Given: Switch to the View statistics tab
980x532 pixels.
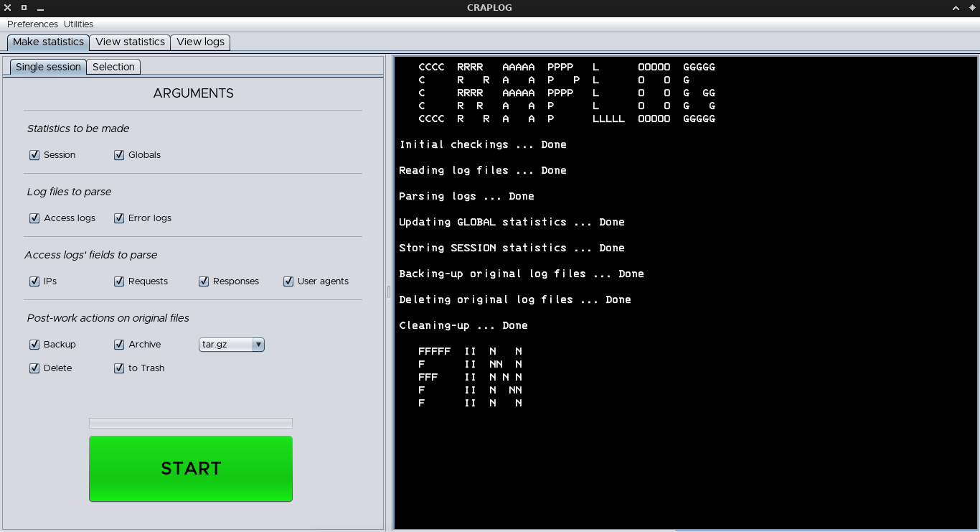Looking at the screenshot, I should (x=130, y=42).
